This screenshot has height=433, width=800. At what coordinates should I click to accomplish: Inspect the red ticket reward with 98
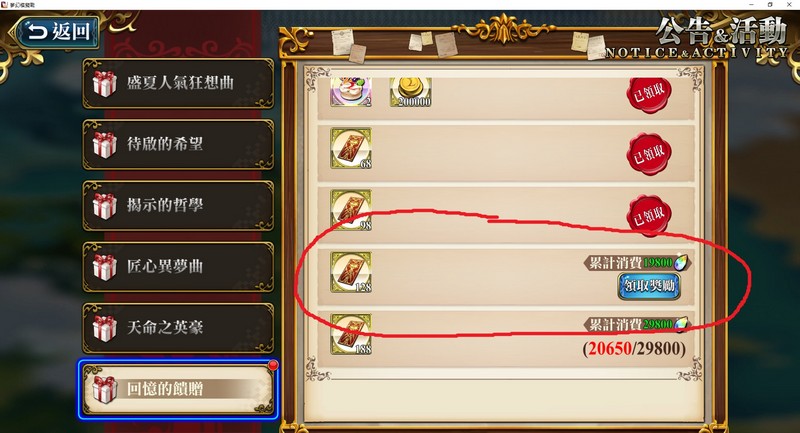pos(351,210)
